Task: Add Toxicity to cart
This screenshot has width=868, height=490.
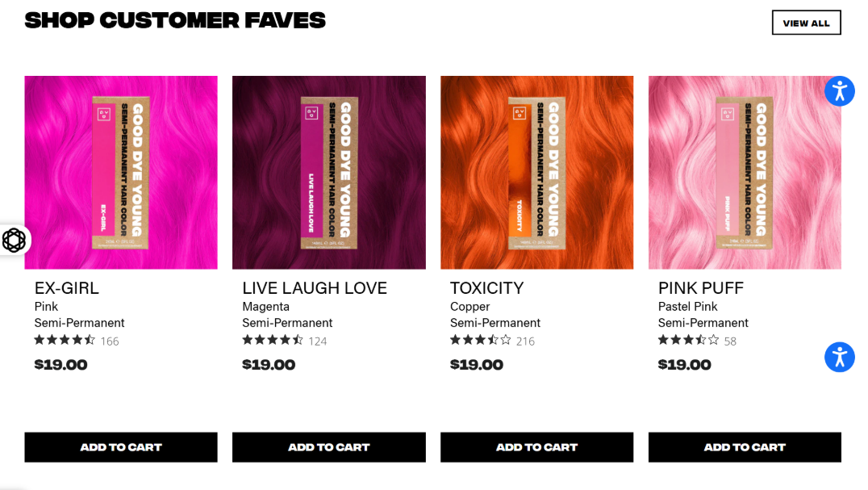Action: pyautogui.click(x=537, y=447)
